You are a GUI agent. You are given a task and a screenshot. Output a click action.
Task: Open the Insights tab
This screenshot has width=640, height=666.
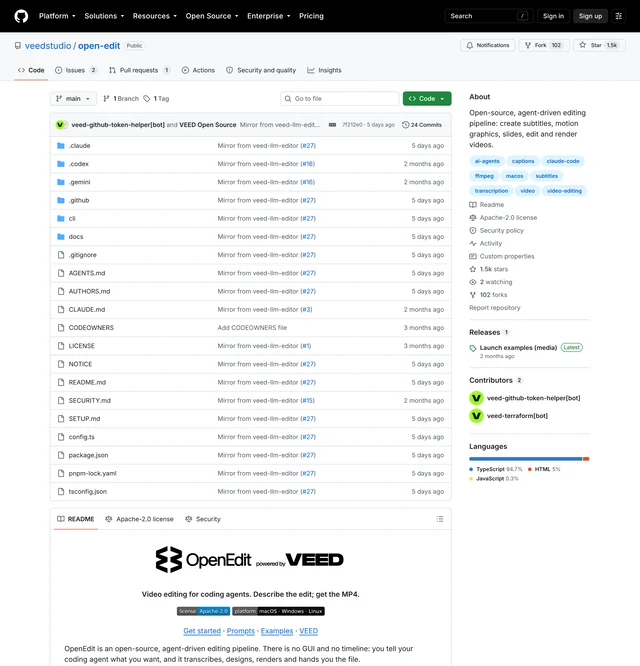324,71
